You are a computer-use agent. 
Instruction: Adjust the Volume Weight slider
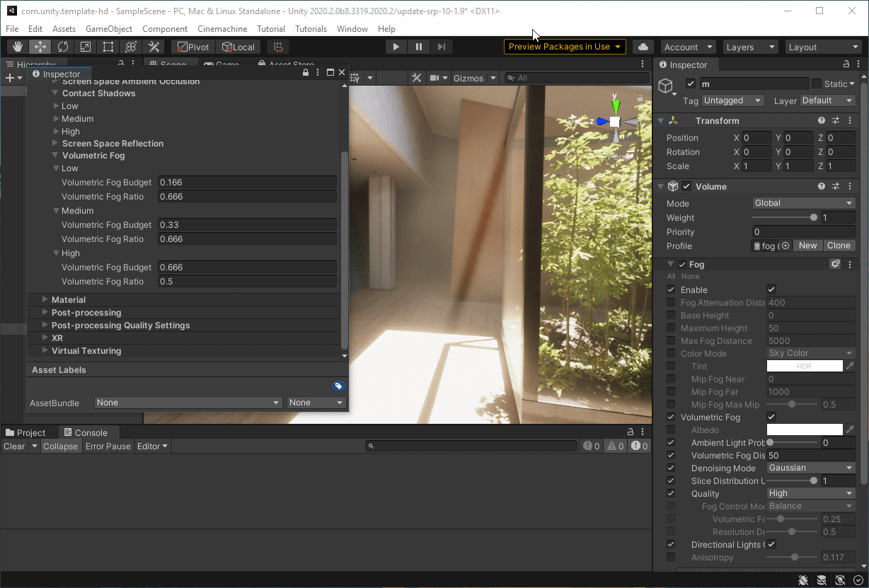coord(785,218)
